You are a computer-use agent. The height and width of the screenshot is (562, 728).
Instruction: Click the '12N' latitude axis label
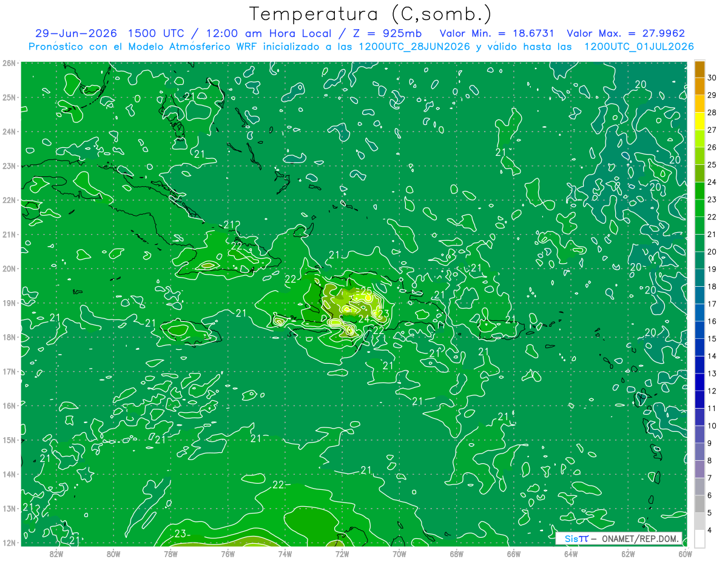(x=9, y=543)
